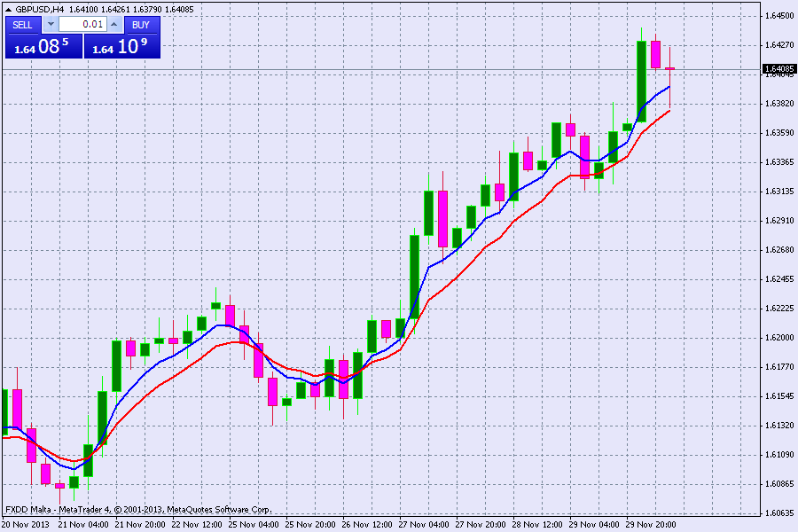Click the sell price 1.64085 tile
Viewport: 798px width, 532px height.
tap(43, 47)
